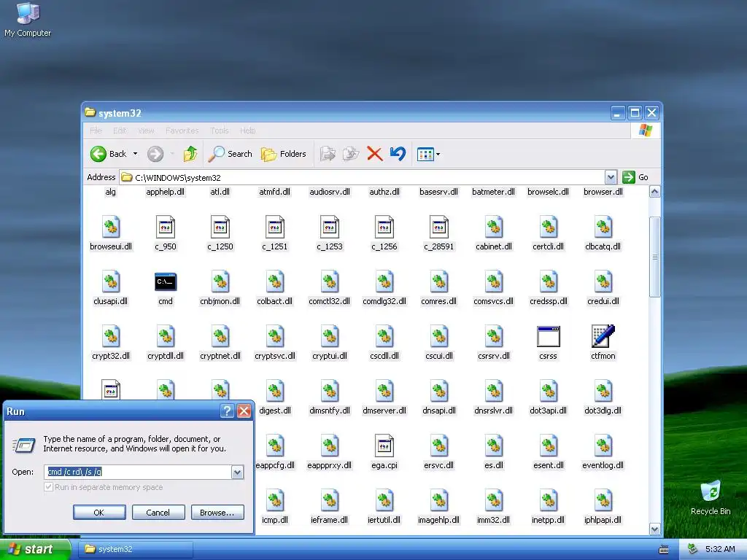
Task: Open My Computer desktop icon
Action: click(28, 20)
